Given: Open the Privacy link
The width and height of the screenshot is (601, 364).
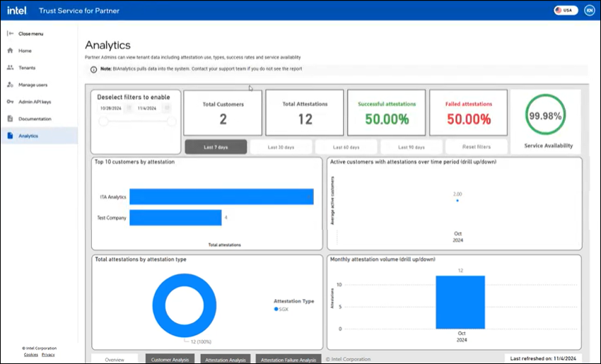Looking at the screenshot, I should [x=48, y=355].
